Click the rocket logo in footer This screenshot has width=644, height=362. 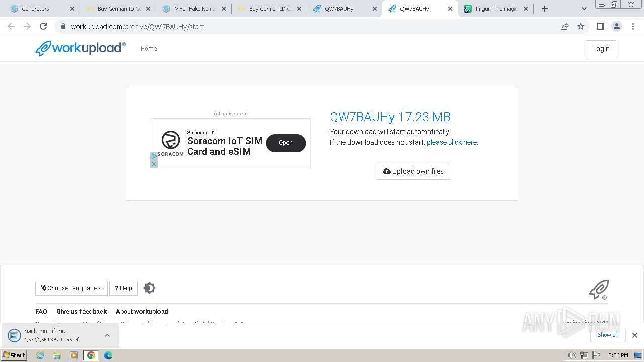tap(599, 290)
